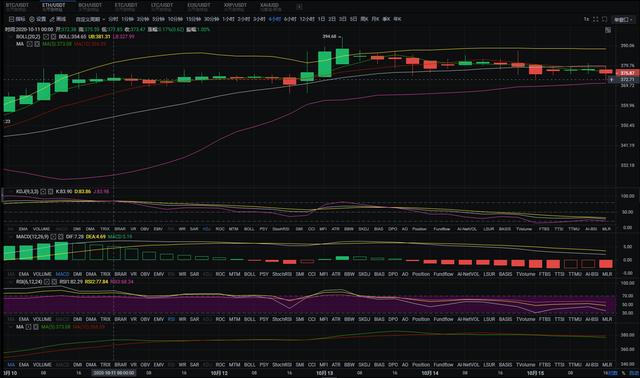Expand the custom period dropdown

(90, 19)
